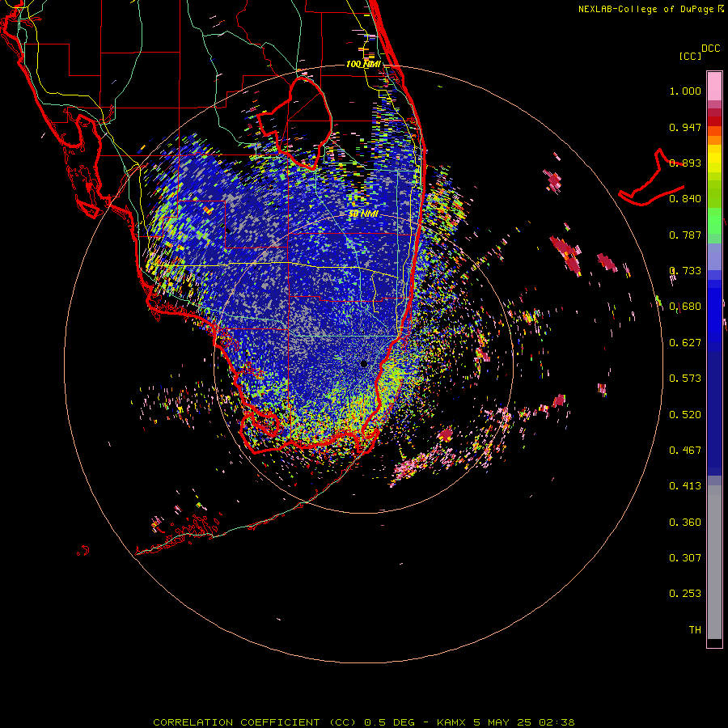Click the TH threshold label
This screenshot has width=728, height=728.
[x=695, y=630]
